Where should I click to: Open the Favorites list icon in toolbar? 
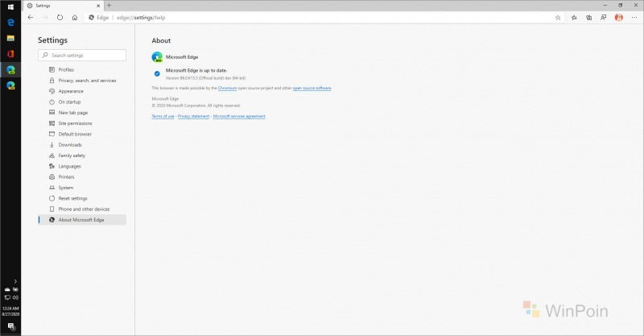tap(574, 18)
